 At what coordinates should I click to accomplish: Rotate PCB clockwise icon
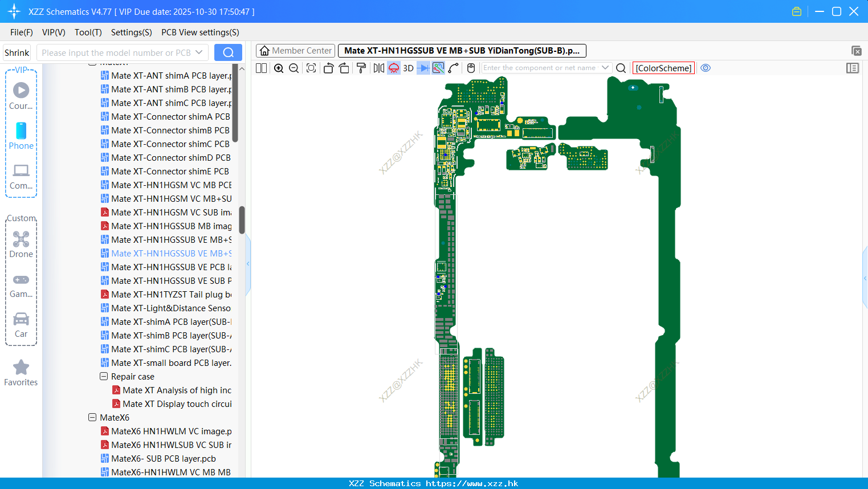tap(344, 68)
